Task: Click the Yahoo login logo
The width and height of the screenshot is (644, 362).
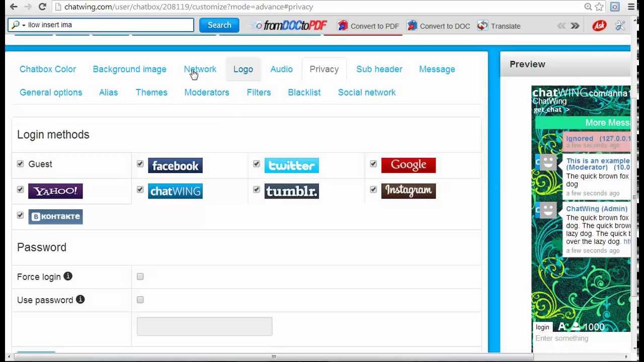Action: pyautogui.click(x=55, y=191)
